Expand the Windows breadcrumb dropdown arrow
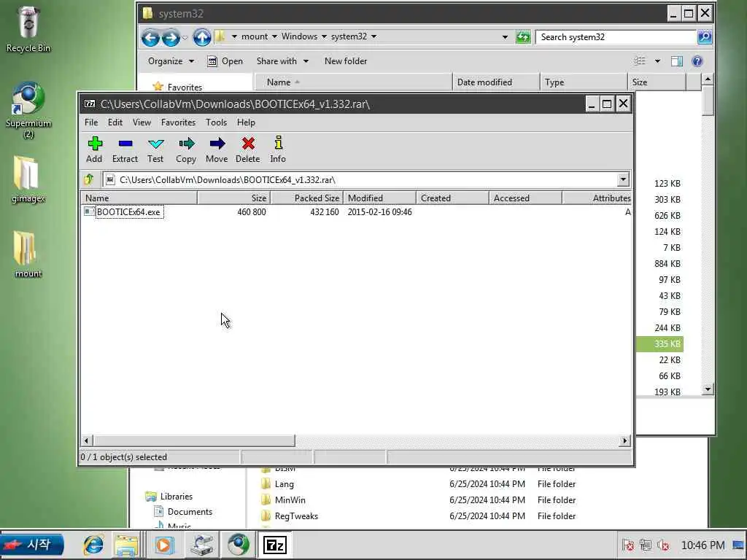This screenshot has width=747, height=560. tap(324, 36)
